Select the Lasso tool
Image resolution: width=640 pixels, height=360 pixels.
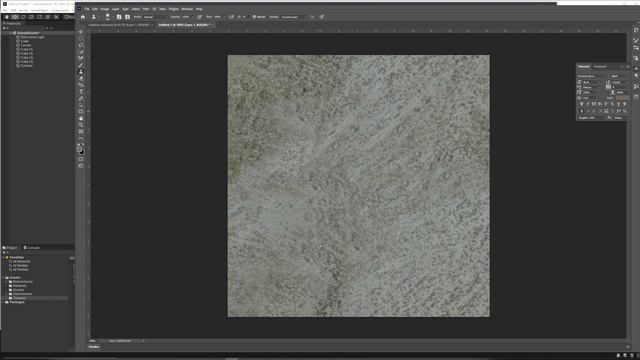point(81,45)
